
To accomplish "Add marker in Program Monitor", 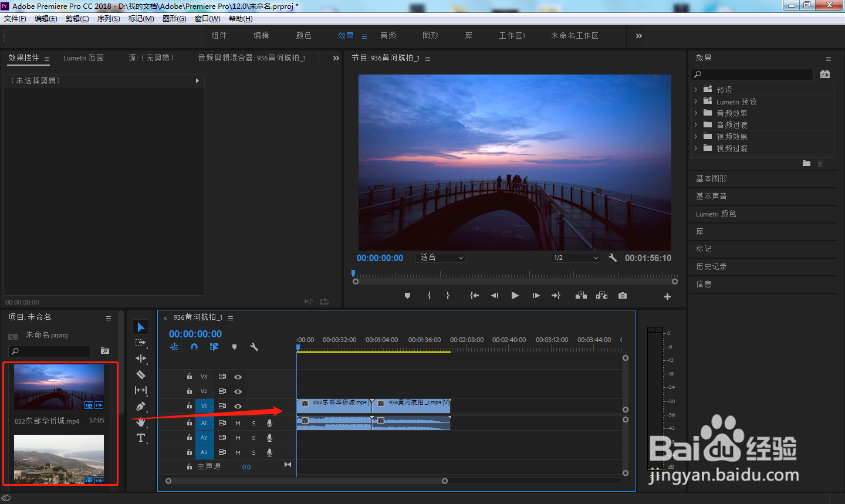I will pos(407,296).
